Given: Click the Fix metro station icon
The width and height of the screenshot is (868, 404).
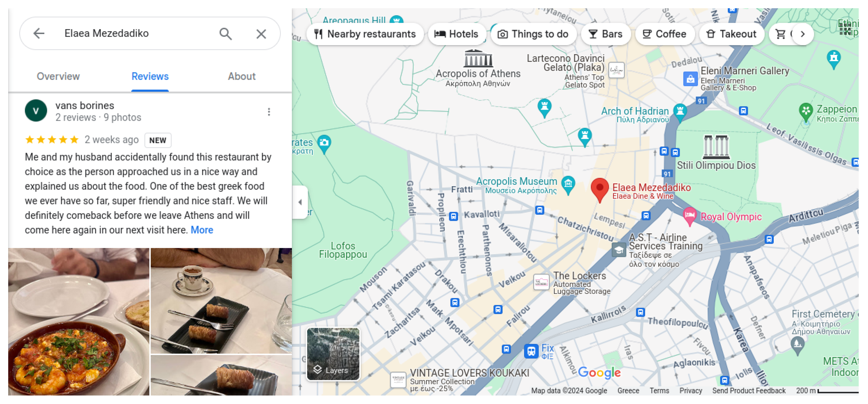Looking at the screenshot, I should [x=531, y=351].
